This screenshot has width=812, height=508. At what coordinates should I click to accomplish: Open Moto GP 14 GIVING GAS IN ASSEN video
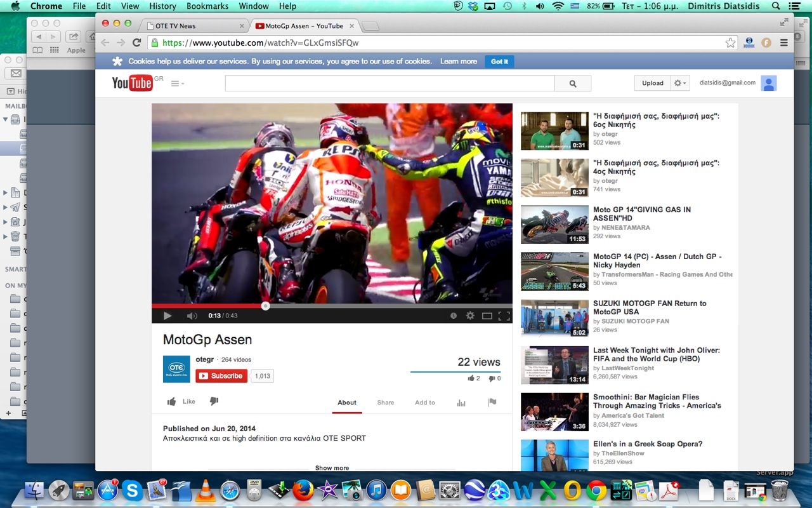[x=642, y=213]
